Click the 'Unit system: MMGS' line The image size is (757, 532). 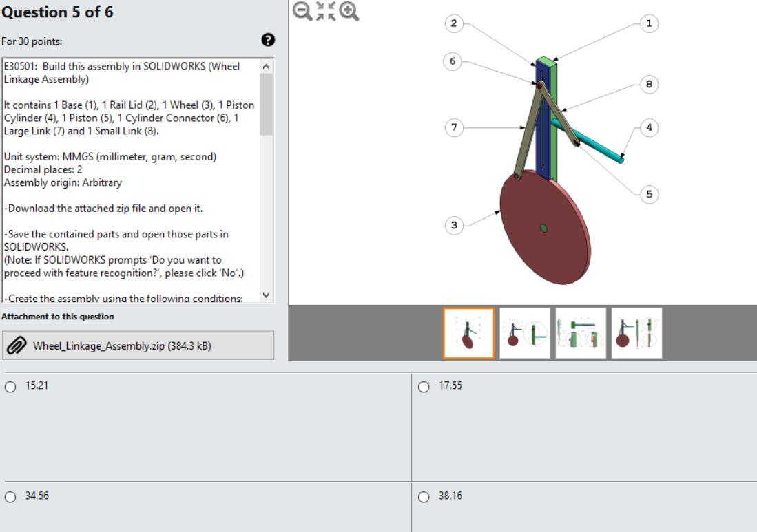[110, 157]
